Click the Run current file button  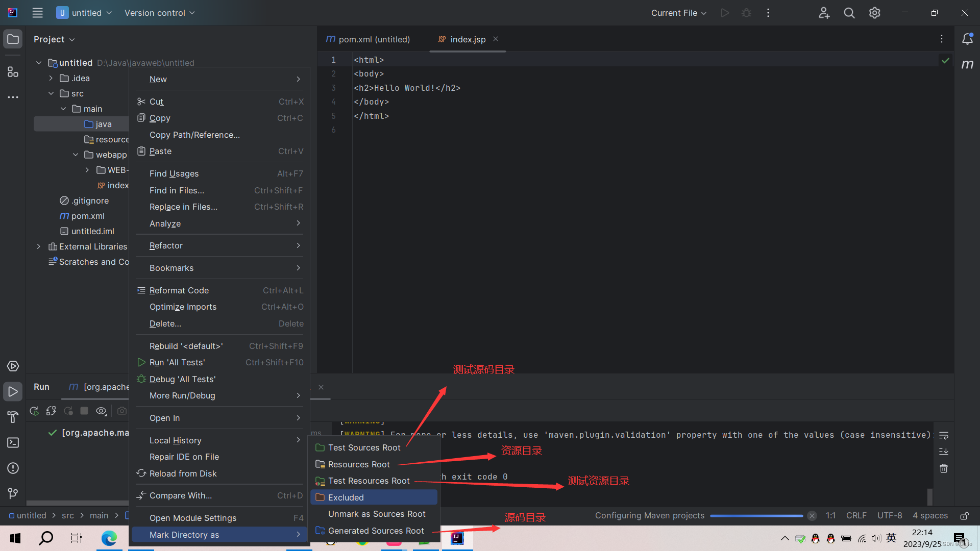click(x=725, y=13)
